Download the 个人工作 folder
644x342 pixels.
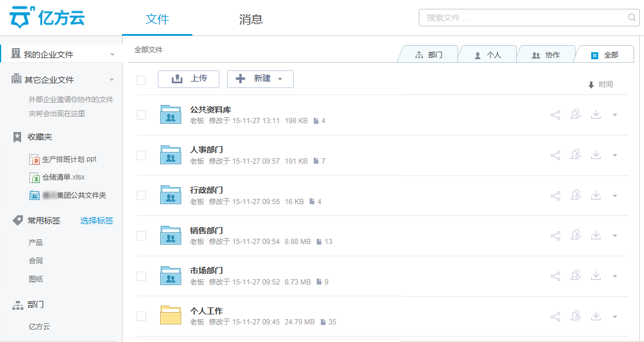pyautogui.click(x=596, y=316)
